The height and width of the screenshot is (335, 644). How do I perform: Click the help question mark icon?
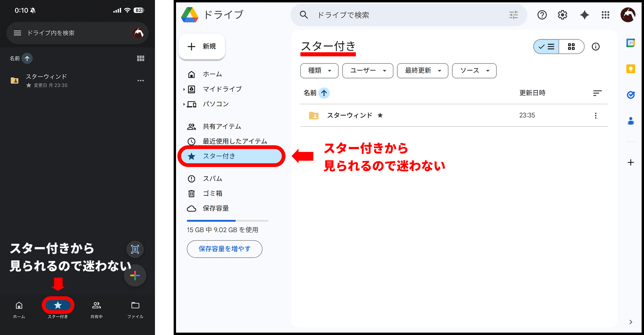542,15
